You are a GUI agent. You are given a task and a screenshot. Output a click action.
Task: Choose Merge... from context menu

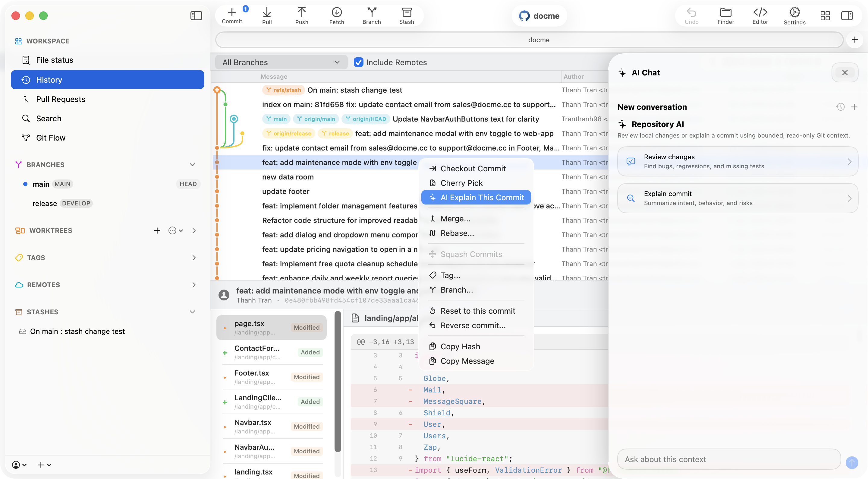476,219
